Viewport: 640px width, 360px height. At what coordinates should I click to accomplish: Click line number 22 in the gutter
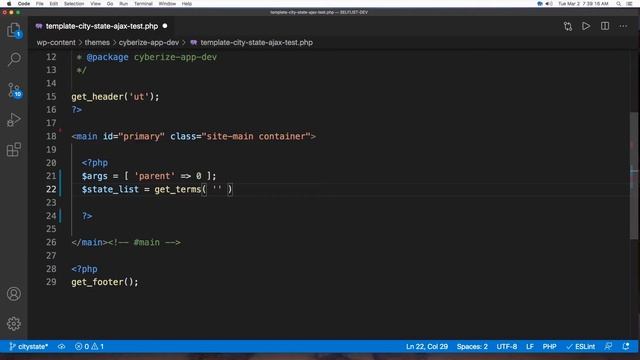click(x=51, y=189)
